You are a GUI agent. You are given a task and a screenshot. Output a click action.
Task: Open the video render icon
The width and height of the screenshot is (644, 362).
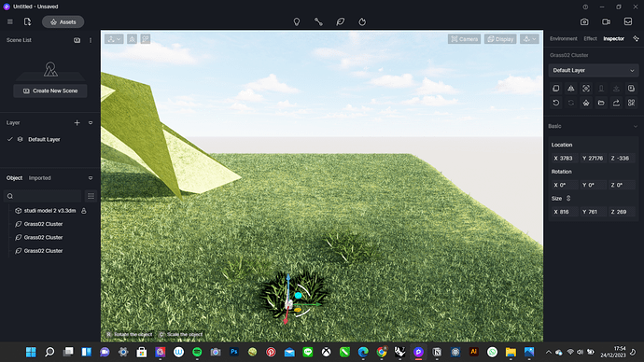(x=607, y=21)
